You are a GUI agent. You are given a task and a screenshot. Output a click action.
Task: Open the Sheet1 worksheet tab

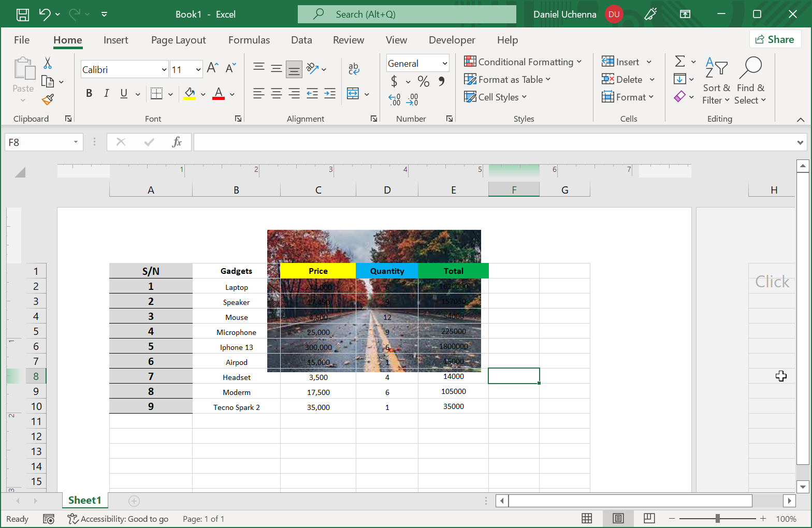pyautogui.click(x=85, y=500)
